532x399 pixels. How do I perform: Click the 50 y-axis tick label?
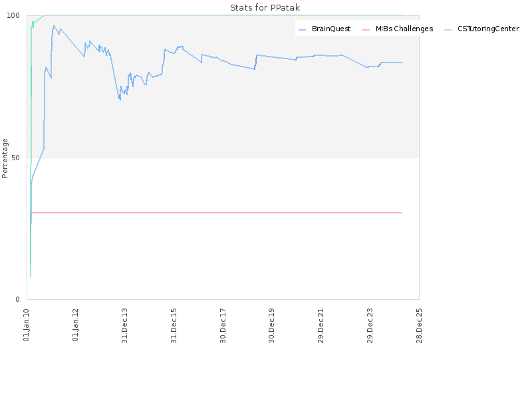coord(15,158)
